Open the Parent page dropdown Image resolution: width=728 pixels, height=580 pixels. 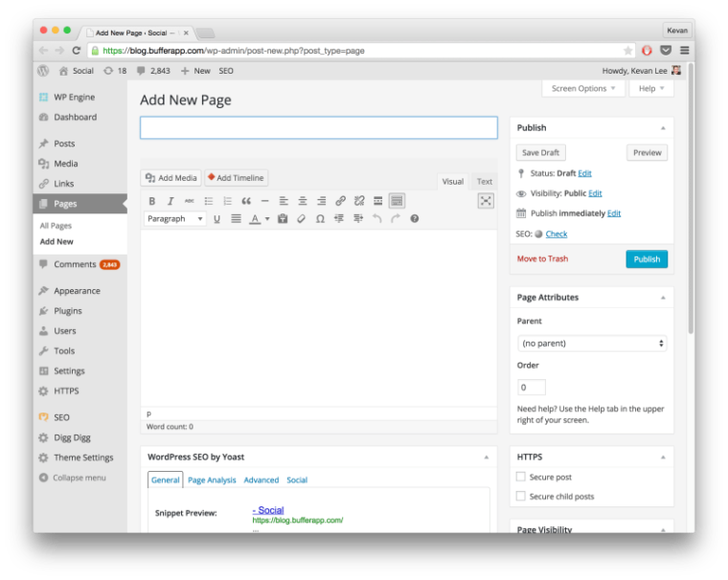591,343
